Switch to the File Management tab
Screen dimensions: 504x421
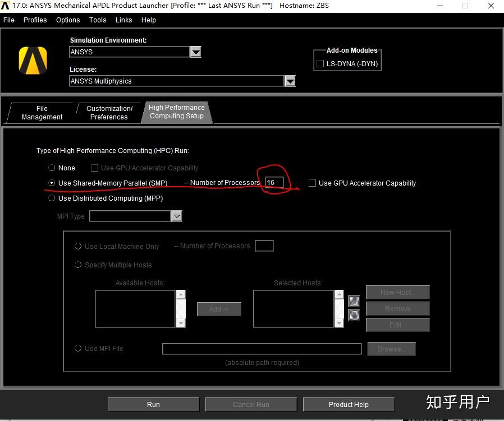pyautogui.click(x=42, y=113)
